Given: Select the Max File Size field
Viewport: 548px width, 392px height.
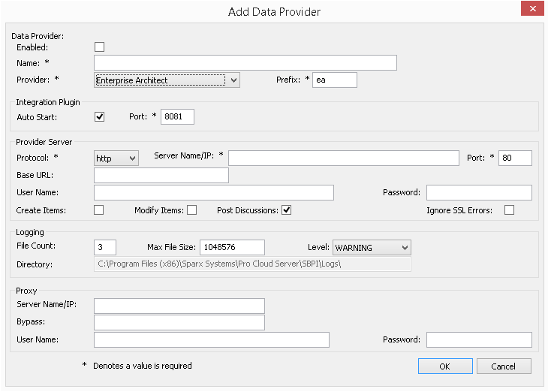Looking at the screenshot, I should tap(231, 248).
